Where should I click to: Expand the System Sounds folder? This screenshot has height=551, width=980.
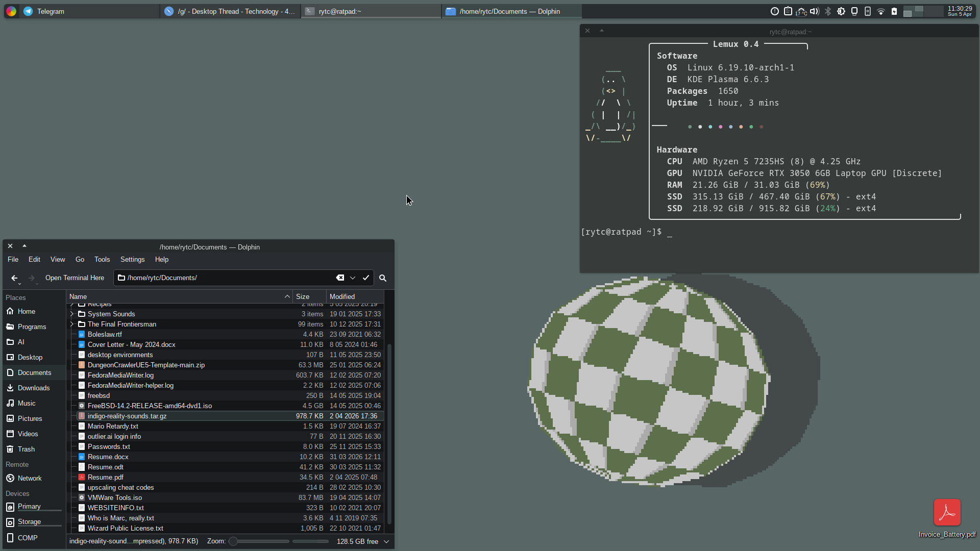click(x=72, y=314)
